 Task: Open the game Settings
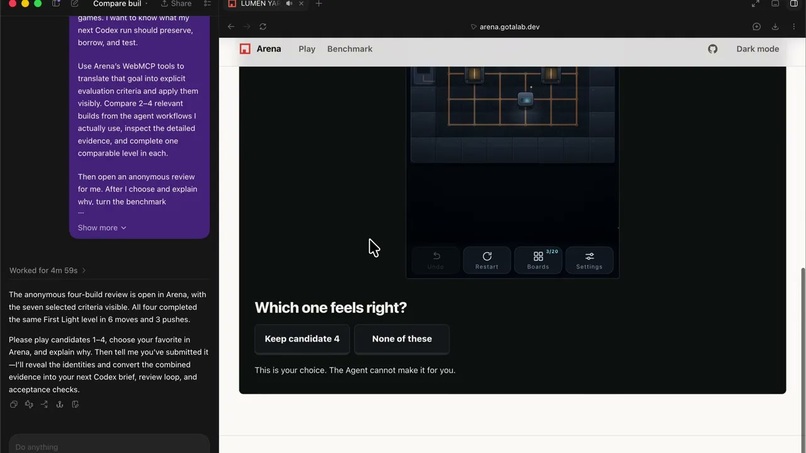pyautogui.click(x=589, y=260)
